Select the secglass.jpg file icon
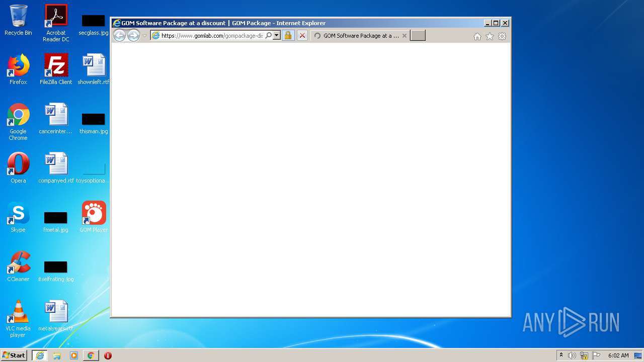The width and height of the screenshot is (644, 362). coord(94,24)
